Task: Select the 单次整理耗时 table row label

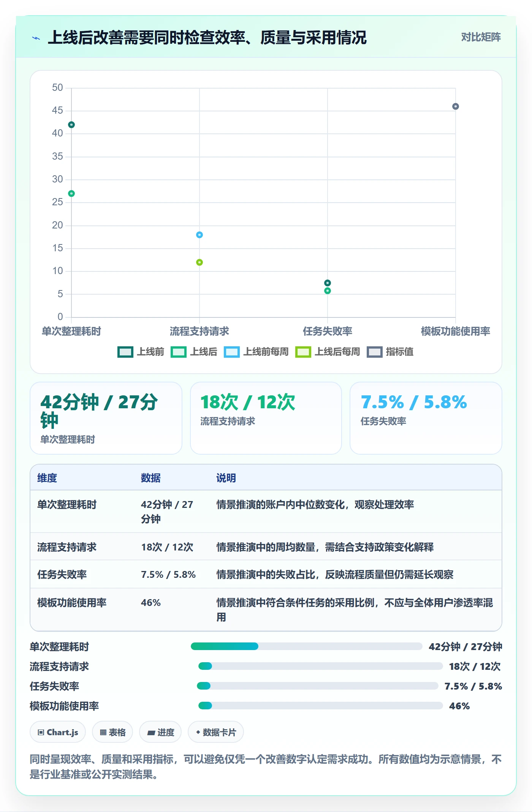Action: tap(67, 504)
